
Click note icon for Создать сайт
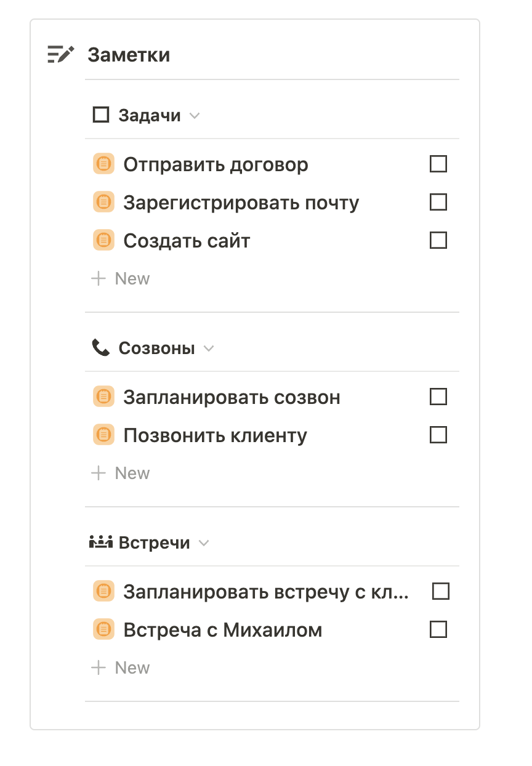coord(104,240)
